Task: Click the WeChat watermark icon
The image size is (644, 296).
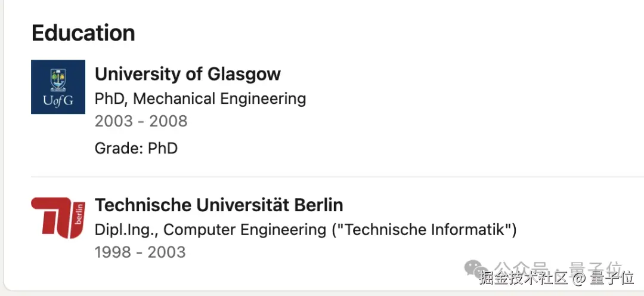Action: click(x=475, y=269)
